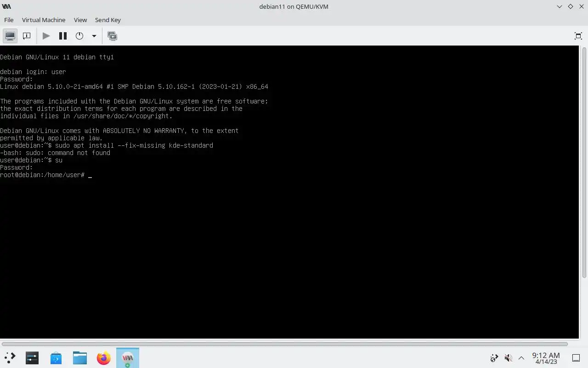Select Virtual Machine Manager taskbar entry
Viewport: 588px width, 368px height.
(x=128, y=358)
